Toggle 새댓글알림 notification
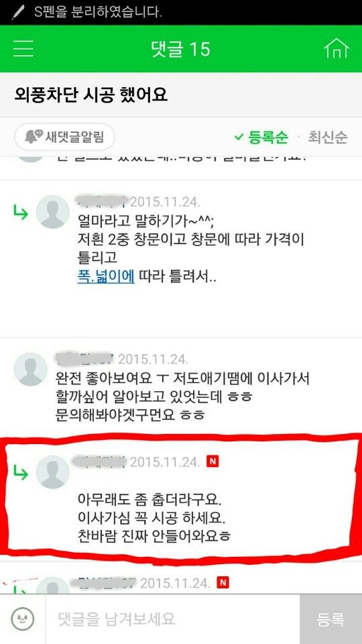This screenshot has height=644, width=362. [65, 137]
